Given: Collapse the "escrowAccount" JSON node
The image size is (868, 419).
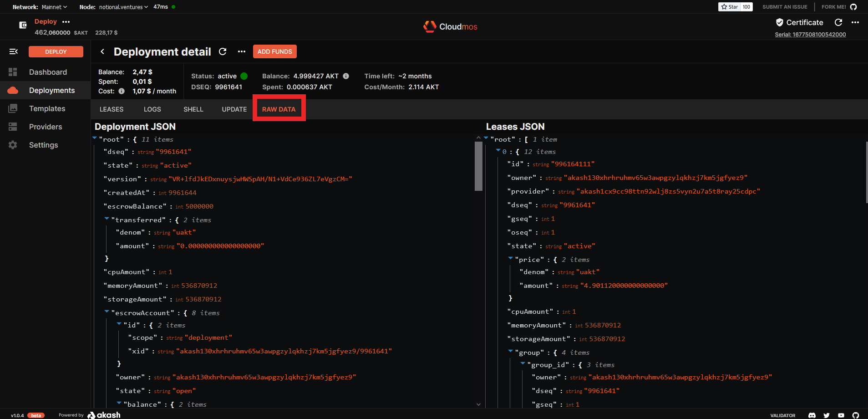Looking at the screenshot, I should (107, 312).
